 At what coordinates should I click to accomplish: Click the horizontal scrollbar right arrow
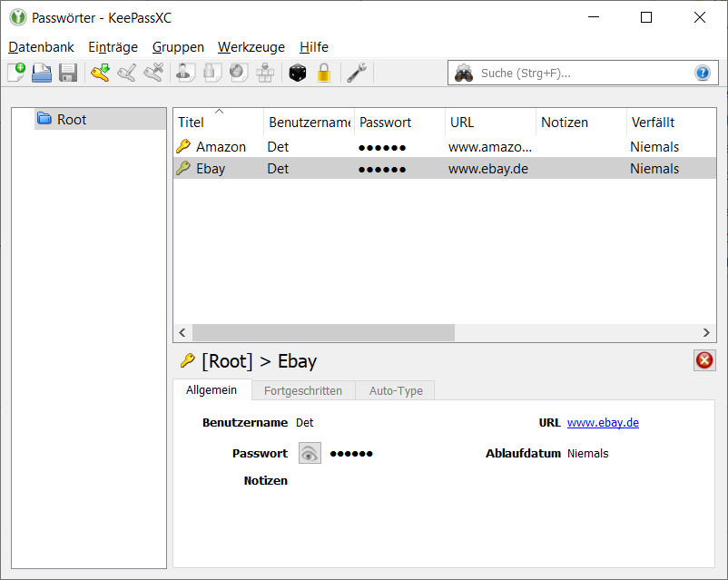[708, 333]
